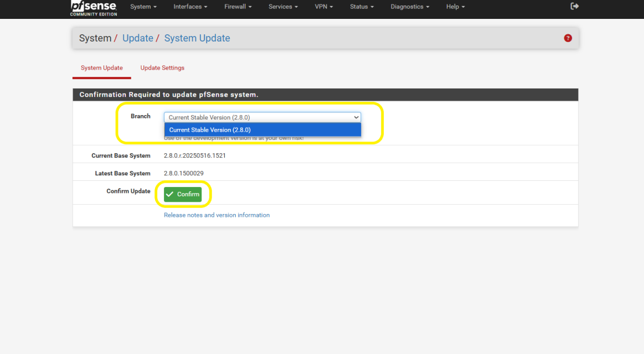Screen dimensions: 644x354
Task: Click the System breadcrumb text
Action: click(x=95, y=38)
